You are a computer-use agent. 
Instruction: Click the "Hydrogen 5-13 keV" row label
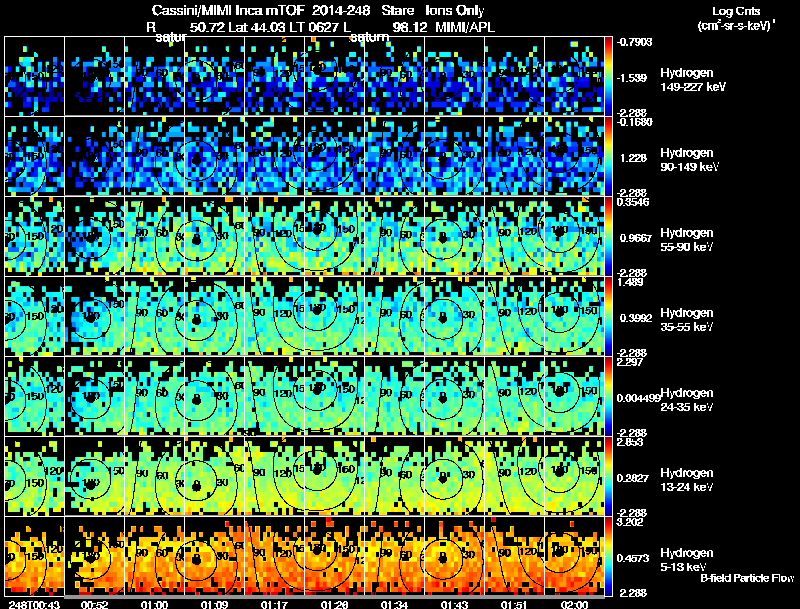click(x=687, y=560)
